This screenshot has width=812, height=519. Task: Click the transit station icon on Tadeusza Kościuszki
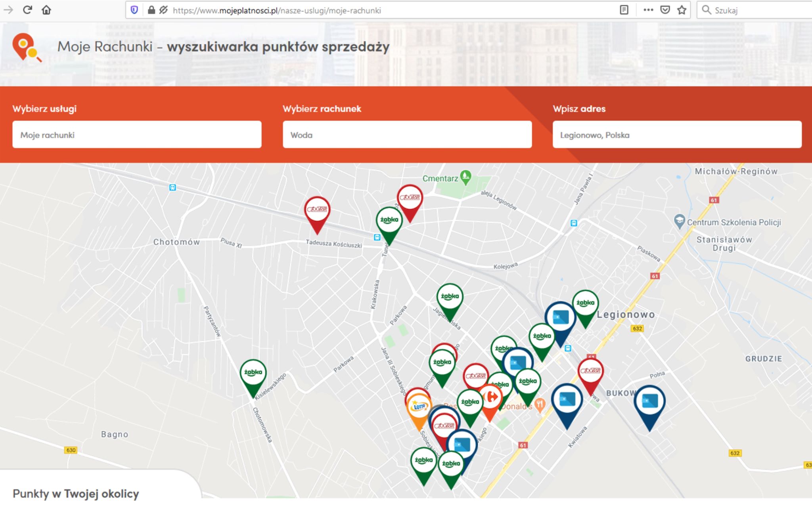(377, 237)
